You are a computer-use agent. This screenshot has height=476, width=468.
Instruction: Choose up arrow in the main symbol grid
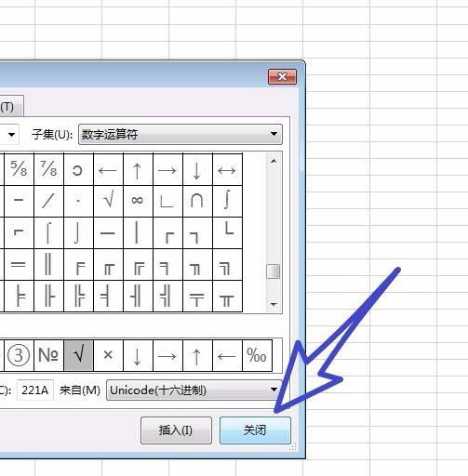point(139,169)
